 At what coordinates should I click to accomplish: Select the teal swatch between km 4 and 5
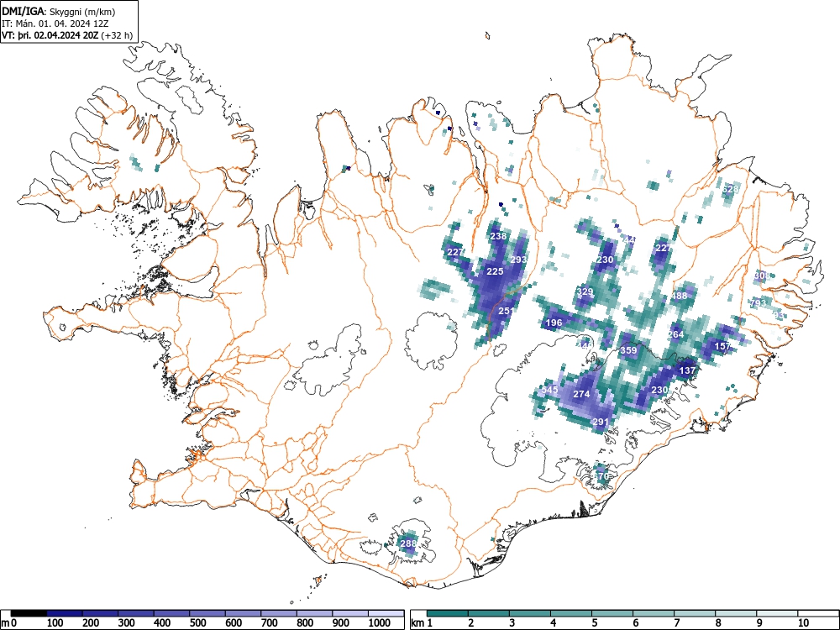pyautogui.click(x=571, y=613)
